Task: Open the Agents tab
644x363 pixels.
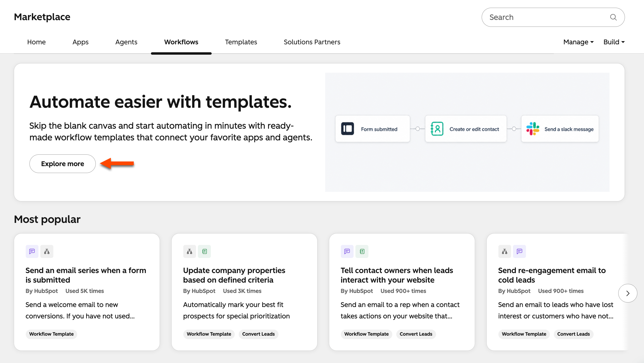Action: [126, 42]
